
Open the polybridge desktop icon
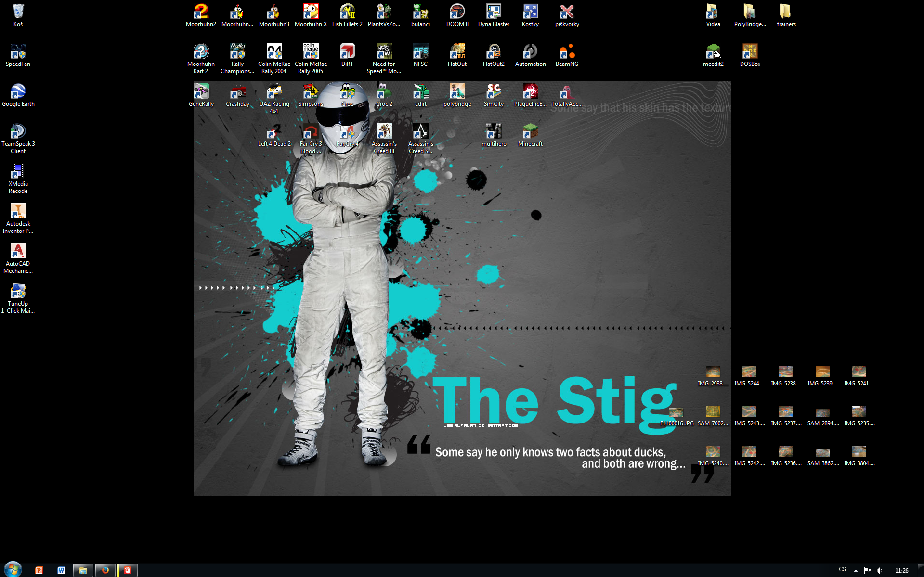(457, 95)
